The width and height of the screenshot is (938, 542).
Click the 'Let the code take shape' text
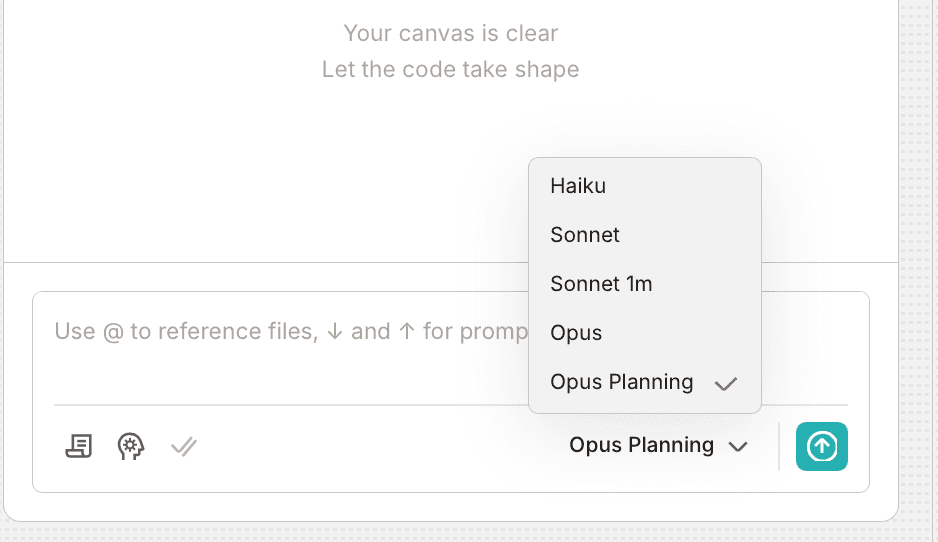click(x=450, y=70)
